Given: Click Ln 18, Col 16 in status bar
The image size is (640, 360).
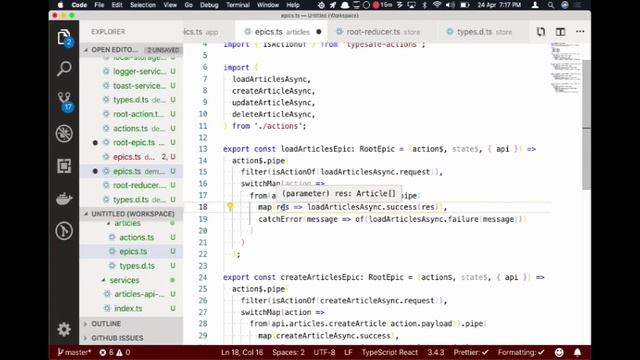Looking at the screenshot, I should point(242,352).
